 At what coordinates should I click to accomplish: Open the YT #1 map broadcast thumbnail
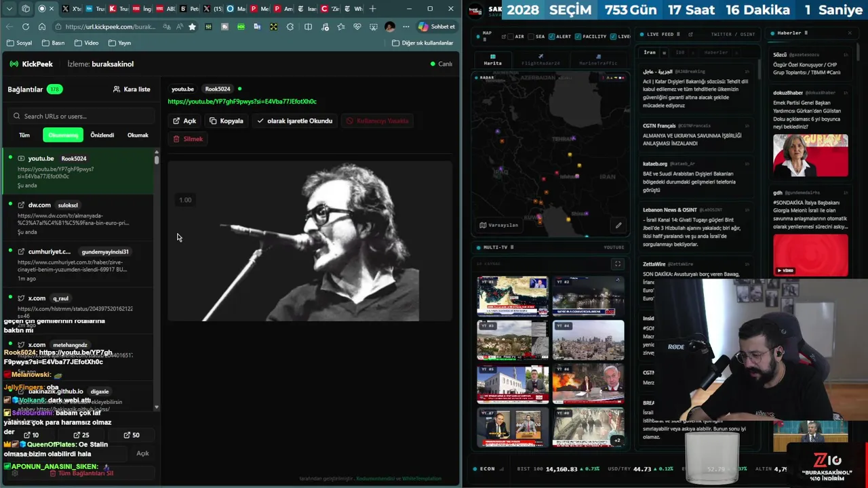tap(512, 296)
